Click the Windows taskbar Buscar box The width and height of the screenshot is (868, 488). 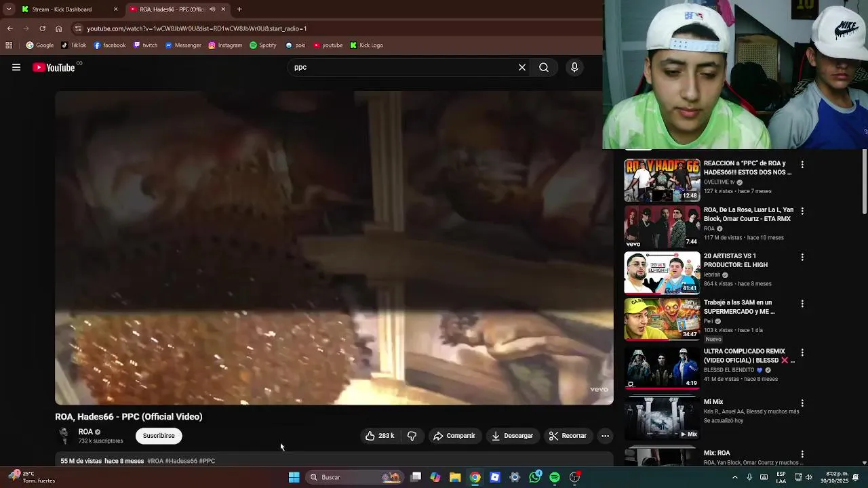354,477
